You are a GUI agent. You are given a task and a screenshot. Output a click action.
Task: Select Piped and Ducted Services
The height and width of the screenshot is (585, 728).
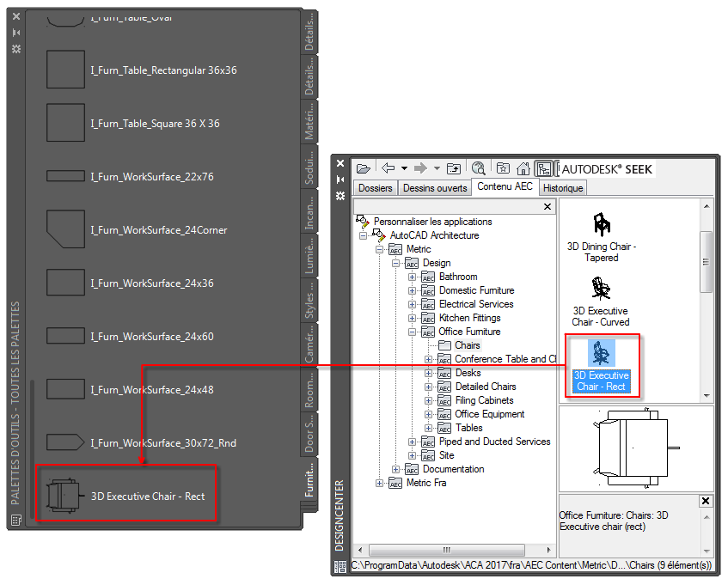(x=494, y=442)
